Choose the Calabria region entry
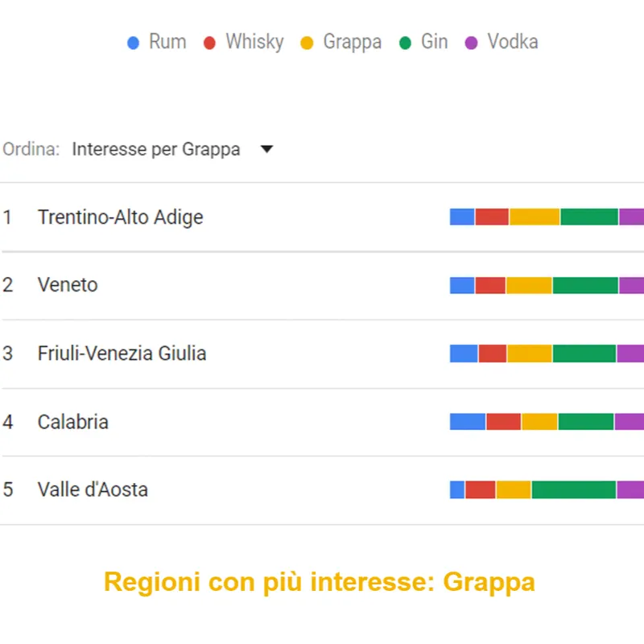 click(72, 422)
